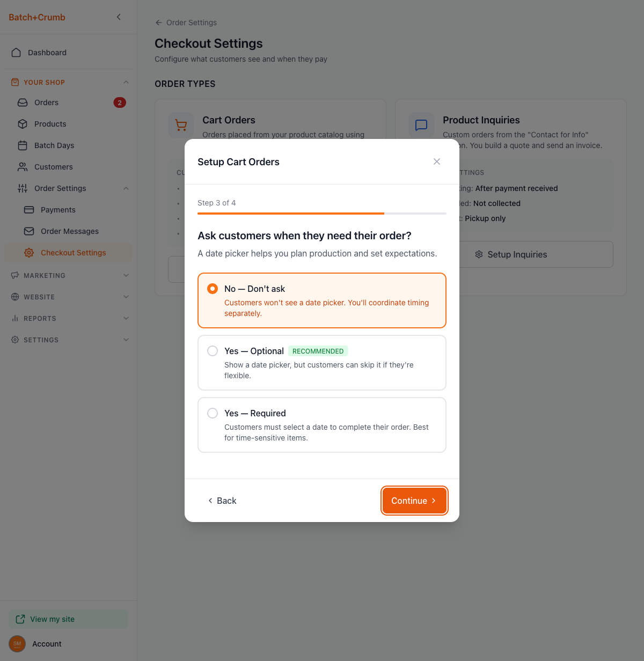Expand the Website section chevron
This screenshot has width=644, height=661.
click(x=126, y=297)
